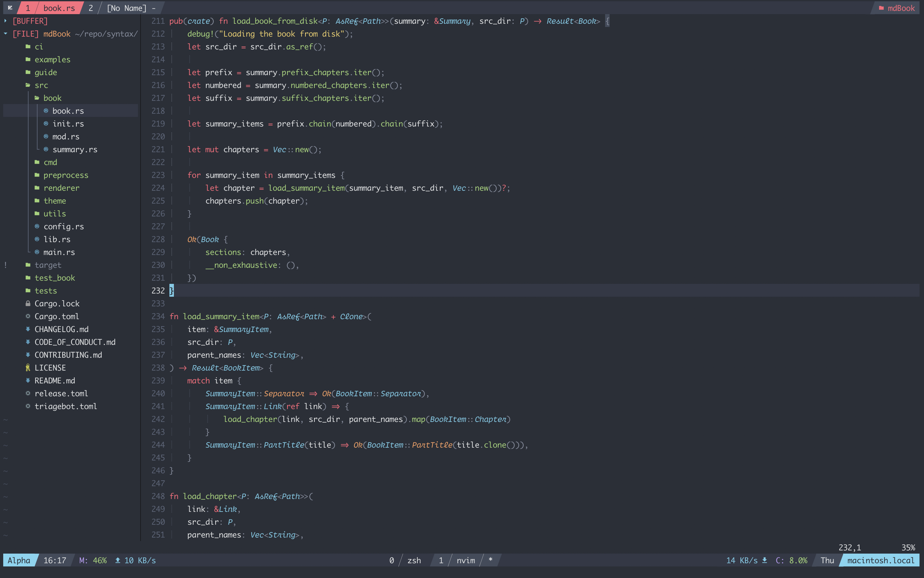Click the 232,1 cursor position indicator
The height and width of the screenshot is (578, 924).
click(850, 547)
